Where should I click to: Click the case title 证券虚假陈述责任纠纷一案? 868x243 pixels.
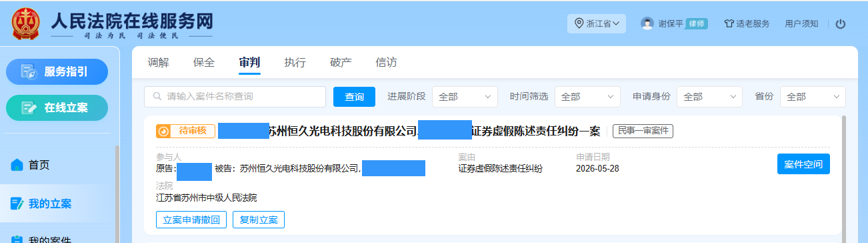tap(535, 131)
